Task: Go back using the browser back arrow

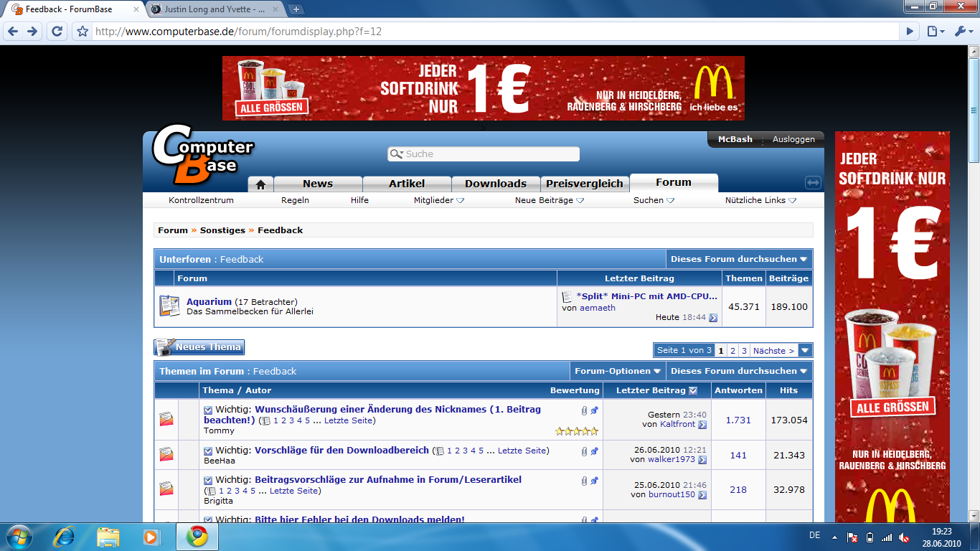Action: coord(13,32)
